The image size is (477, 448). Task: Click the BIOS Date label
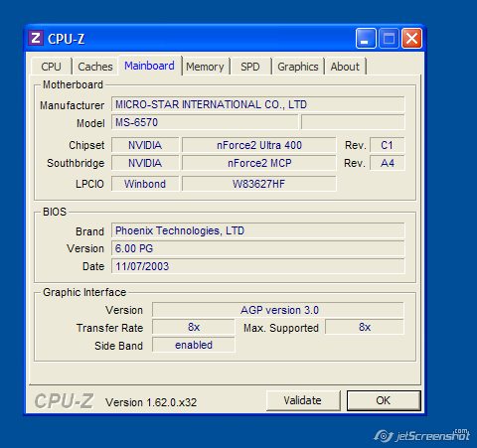point(93,266)
